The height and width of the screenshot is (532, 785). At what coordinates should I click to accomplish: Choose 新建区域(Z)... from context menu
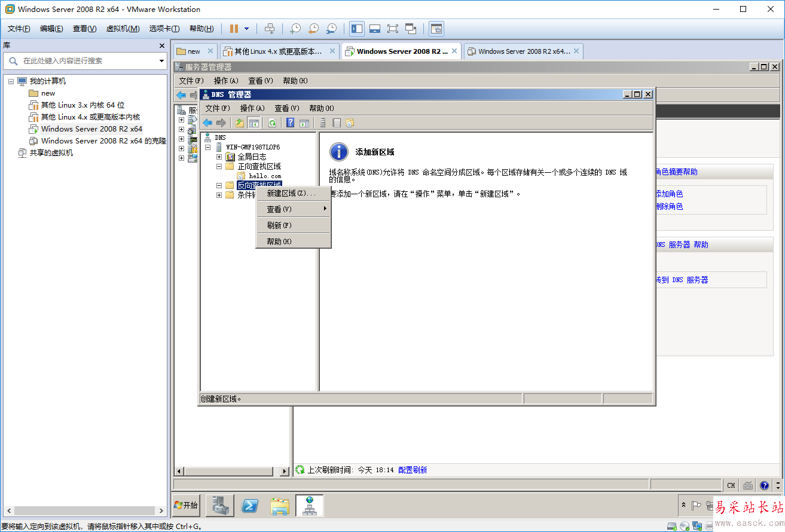pyautogui.click(x=294, y=193)
